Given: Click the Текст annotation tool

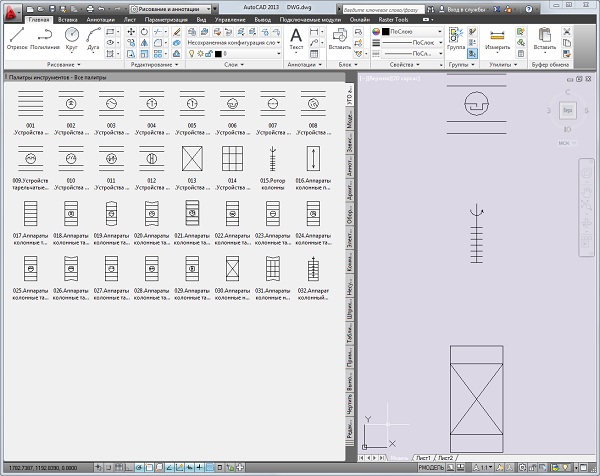Looking at the screenshot, I should click(x=296, y=38).
